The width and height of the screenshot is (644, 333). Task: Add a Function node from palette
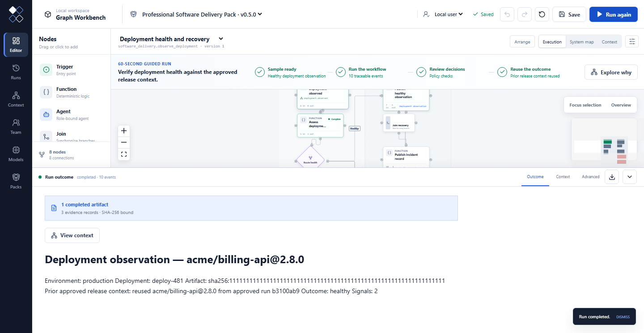point(72,92)
